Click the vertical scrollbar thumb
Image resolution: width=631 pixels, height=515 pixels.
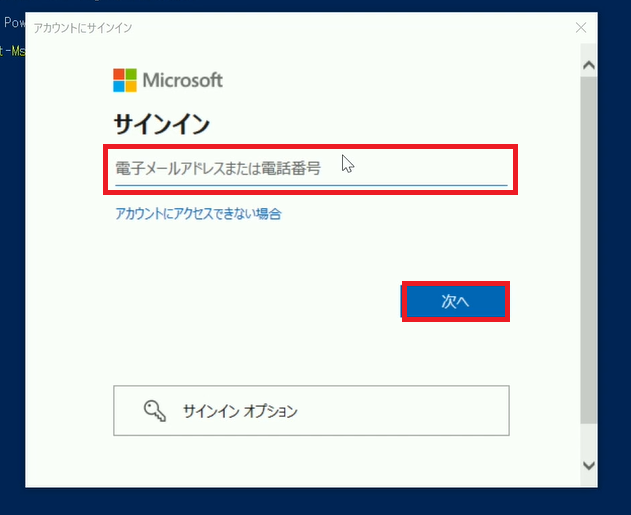tap(589, 249)
